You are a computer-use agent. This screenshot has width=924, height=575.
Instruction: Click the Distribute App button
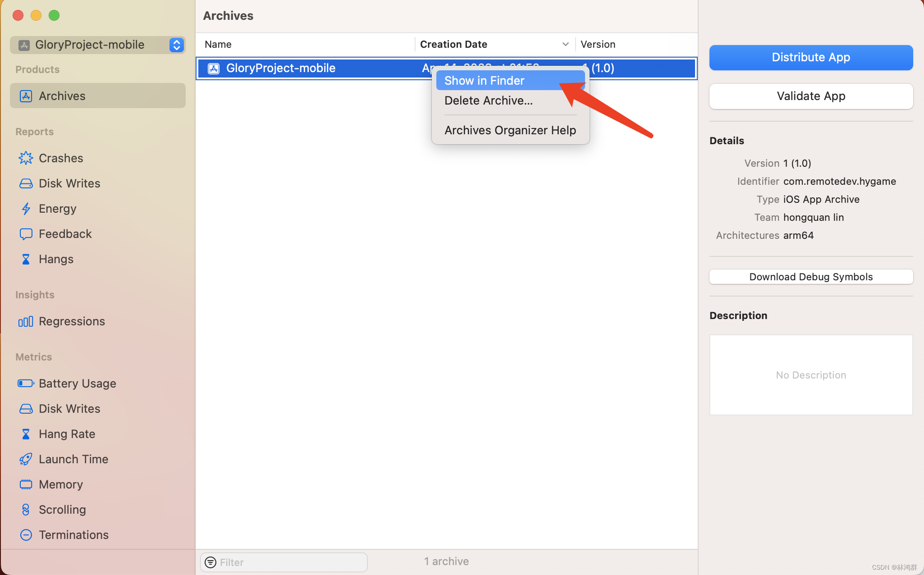[x=811, y=57]
